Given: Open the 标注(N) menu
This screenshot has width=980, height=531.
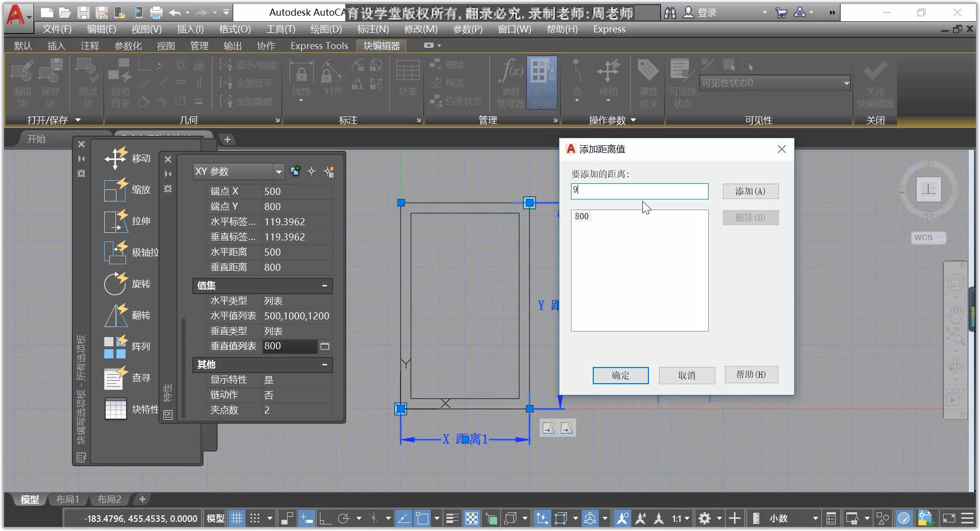Looking at the screenshot, I should coord(373,29).
